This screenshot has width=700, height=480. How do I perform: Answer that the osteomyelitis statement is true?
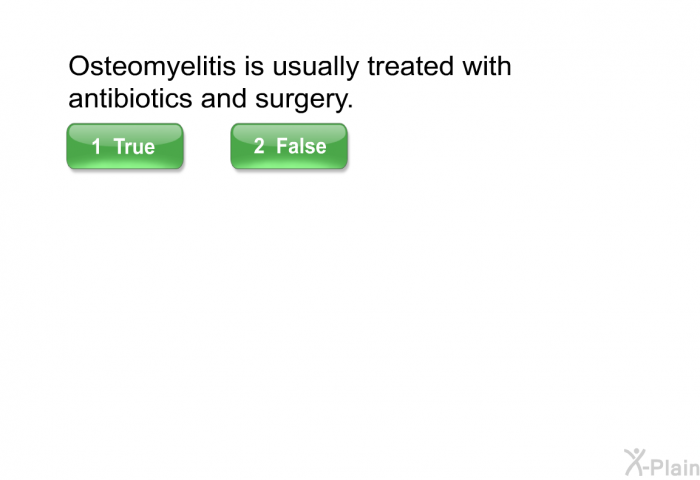pos(124,146)
